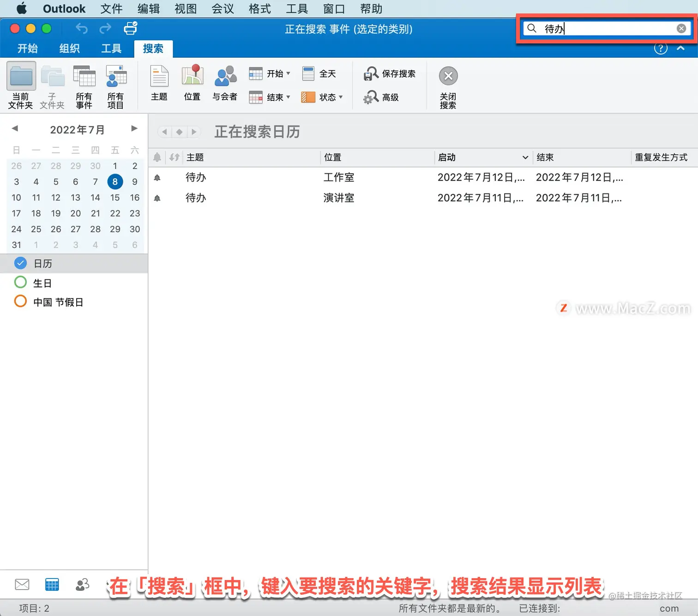Click the next arrow beside 正在搜索日历
The image size is (698, 616).
click(x=194, y=132)
